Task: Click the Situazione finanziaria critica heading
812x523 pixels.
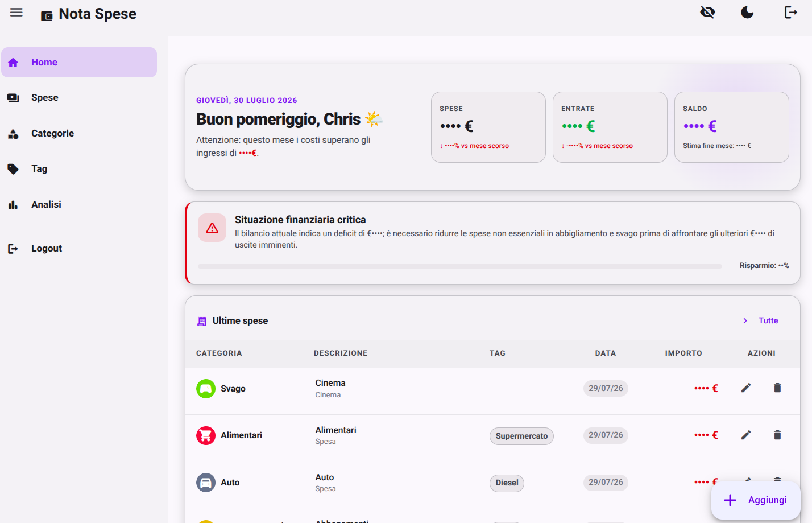Action: (300, 220)
